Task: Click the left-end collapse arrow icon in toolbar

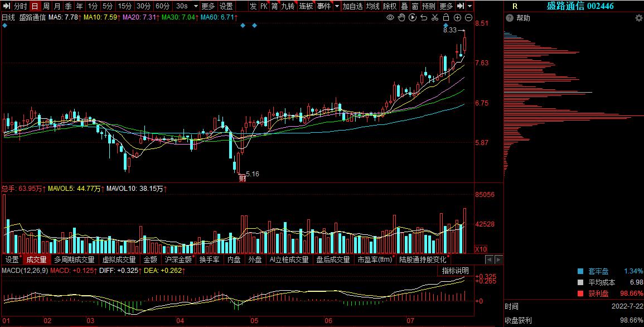Action: 6,6
